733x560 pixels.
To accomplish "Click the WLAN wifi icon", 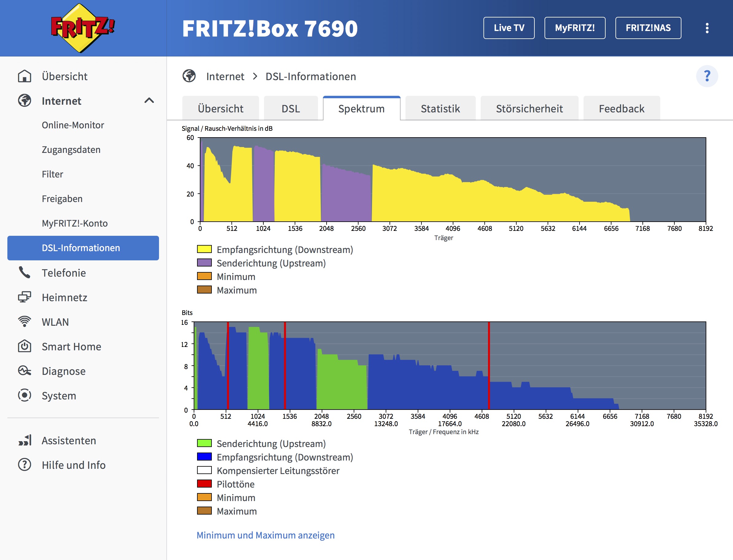I will pyautogui.click(x=24, y=322).
